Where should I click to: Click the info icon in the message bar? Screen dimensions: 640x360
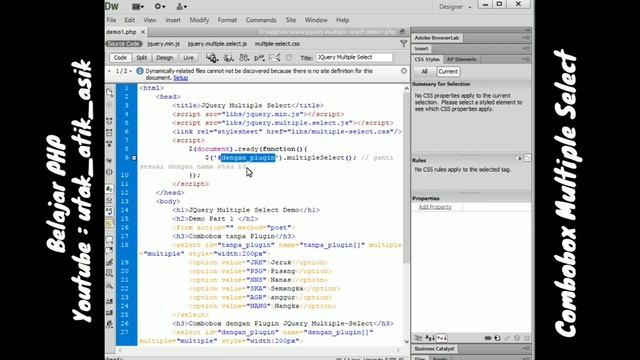coord(140,71)
